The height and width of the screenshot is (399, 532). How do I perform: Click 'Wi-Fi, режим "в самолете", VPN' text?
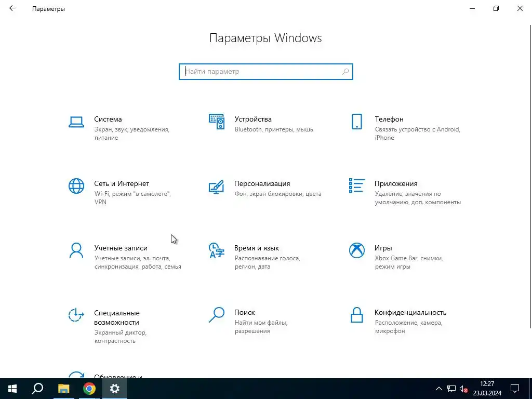[x=132, y=198]
